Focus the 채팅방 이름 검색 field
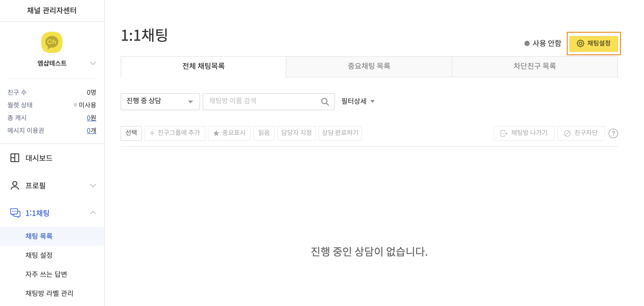The width and height of the screenshot is (644, 306). [269, 101]
